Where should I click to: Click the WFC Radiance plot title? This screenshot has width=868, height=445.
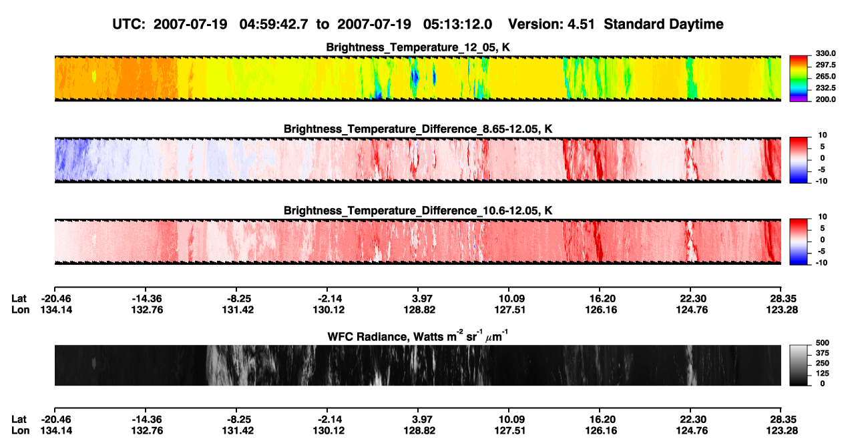[418, 336]
